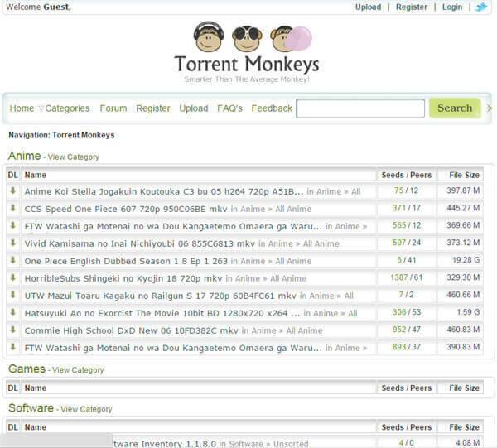497x448 pixels.
Task: Click the search text field
Action: coord(360,108)
